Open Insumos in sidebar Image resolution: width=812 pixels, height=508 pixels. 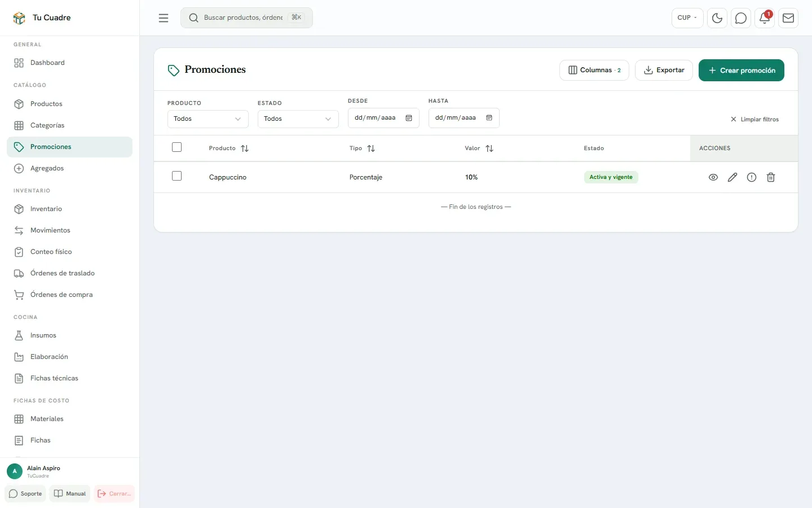point(69,335)
